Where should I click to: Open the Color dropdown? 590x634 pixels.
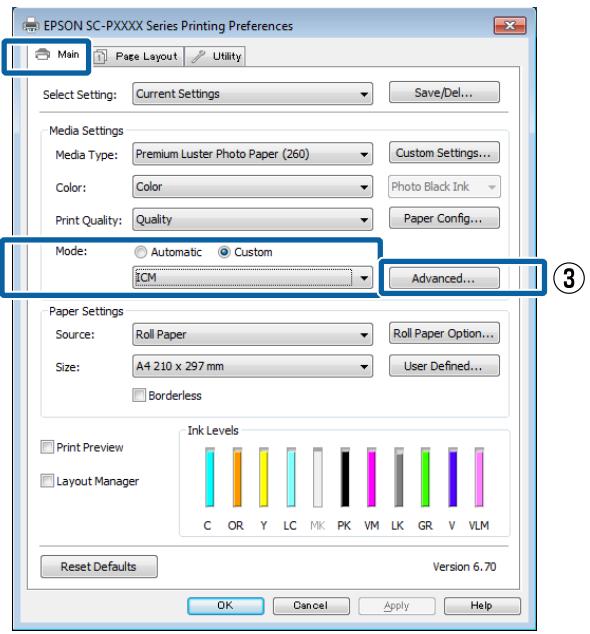click(x=252, y=186)
